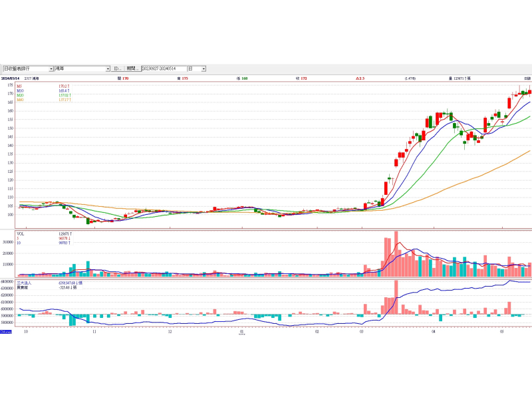This screenshot has width=532, height=399.
Task: Click the volume readout in the header row
Action: tap(460, 78)
